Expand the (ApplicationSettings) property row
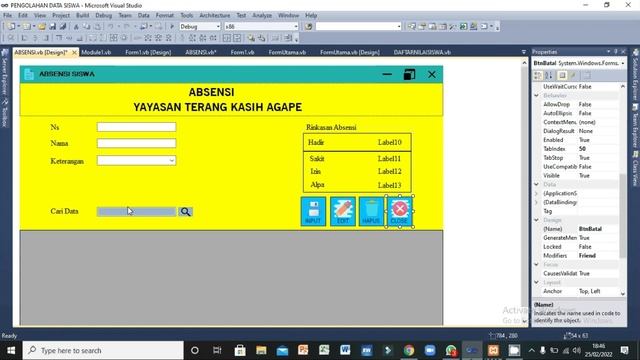This screenshot has width=640, height=360. (x=537, y=193)
